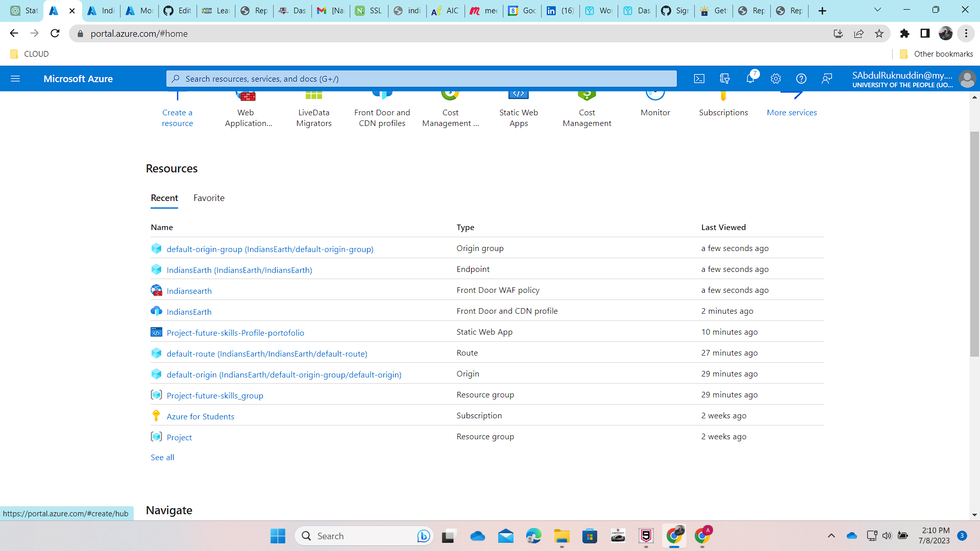This screenshot has width=980, height=551.
Task: Switch to the Favorite tab
Action: [209, 198]
